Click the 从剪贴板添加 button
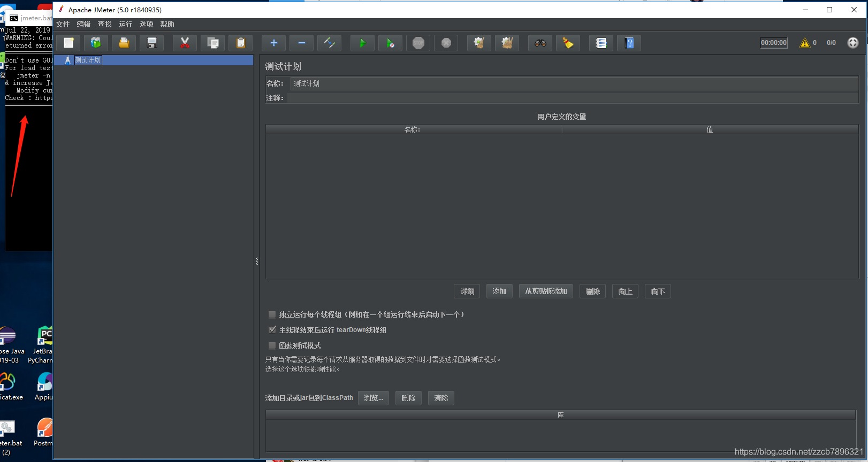 pyautogui.click(x=546, y=291)
